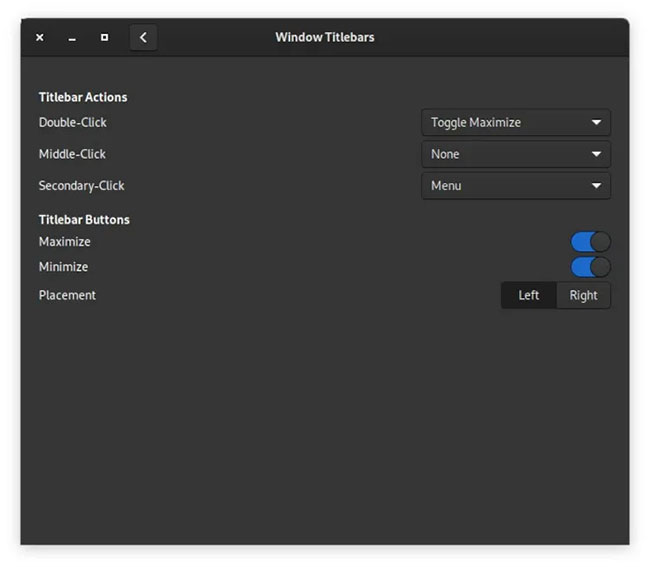The image size is (650, 567).
Task: Click the Secondary-Click label
Action: 81,186
